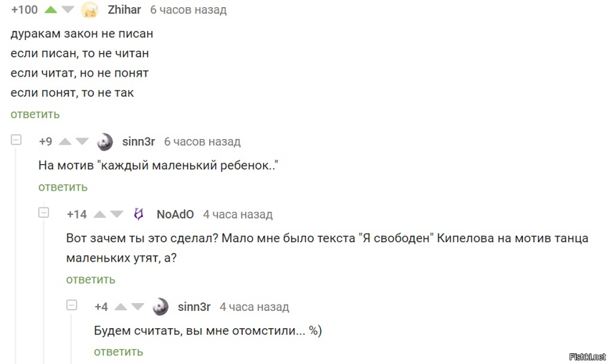Viewport: 609px width, 364px height.
Task: Collapse NoAdO's comment branch
Action: point(44,213)
